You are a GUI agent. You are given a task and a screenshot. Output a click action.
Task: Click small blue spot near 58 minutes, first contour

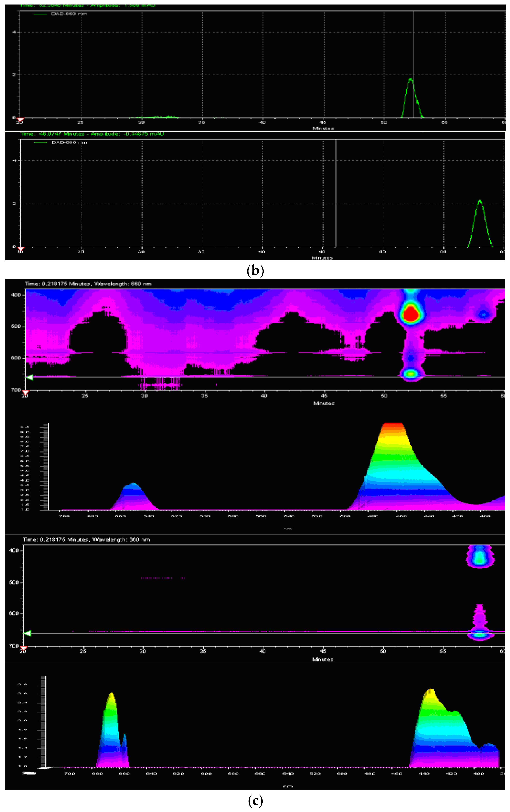pos(484,315)
